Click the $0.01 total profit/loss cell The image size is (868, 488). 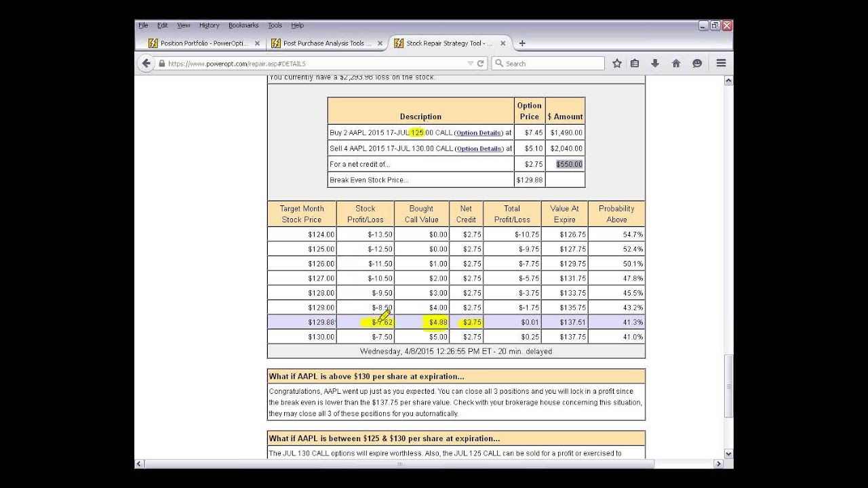pos(512,323)
